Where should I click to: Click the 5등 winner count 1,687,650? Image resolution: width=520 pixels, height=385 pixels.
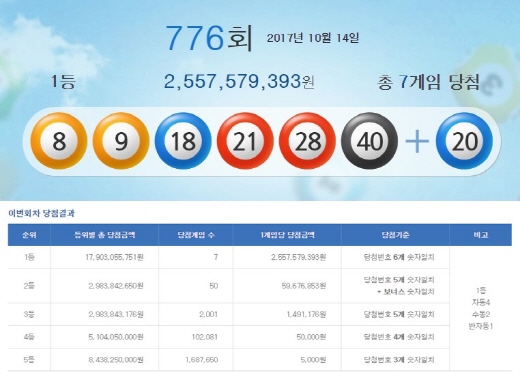[x=202, y=360]
